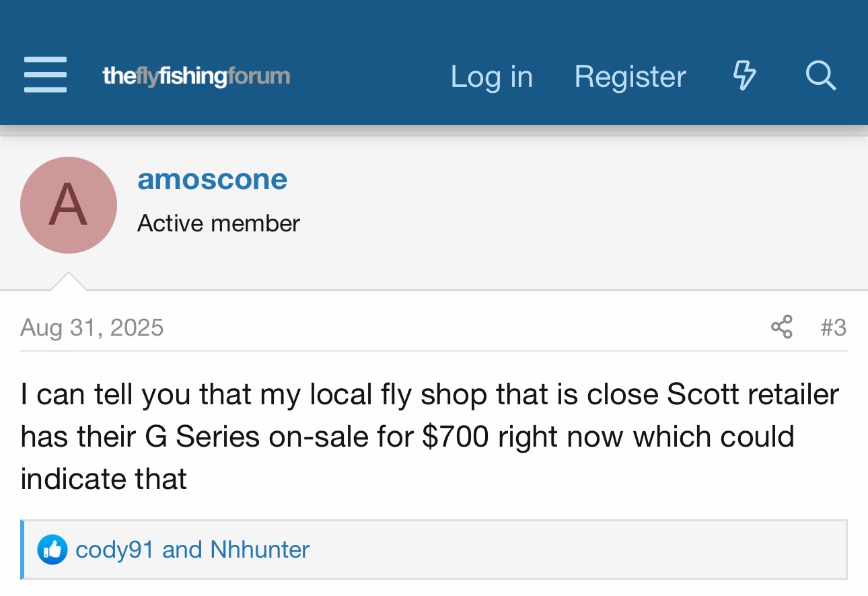
Task: Open amoscone's round avatar with letter A
Action: click(x=69, y=205)
